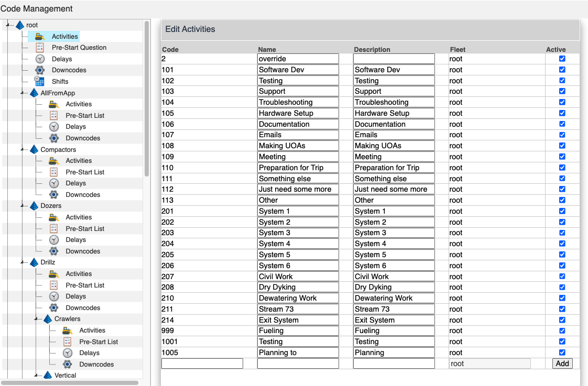This screenshot has height=386, width=588.
Task: Toggle Active checkbox for code 110 row
Action: point(562,168)
